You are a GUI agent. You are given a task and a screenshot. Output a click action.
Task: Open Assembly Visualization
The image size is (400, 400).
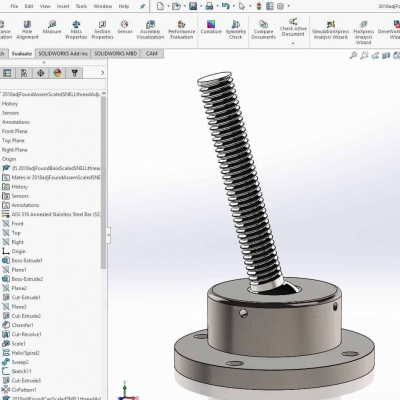click(150, 29)
